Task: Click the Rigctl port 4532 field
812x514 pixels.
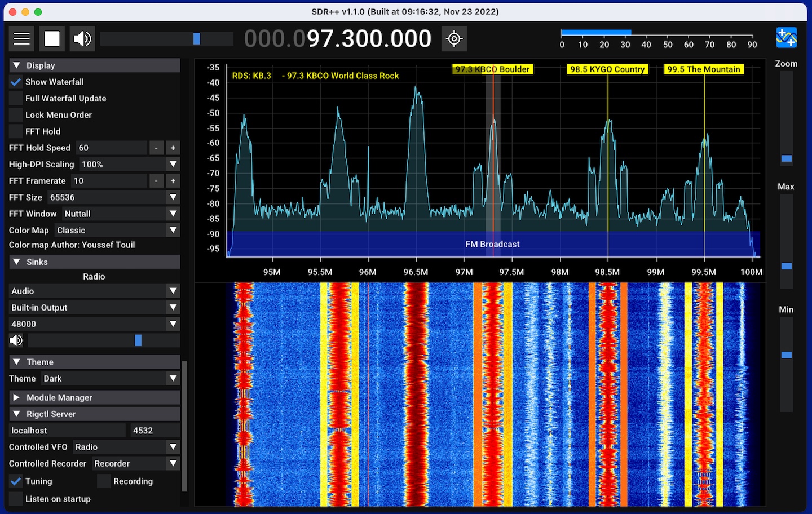Action: 155,431
